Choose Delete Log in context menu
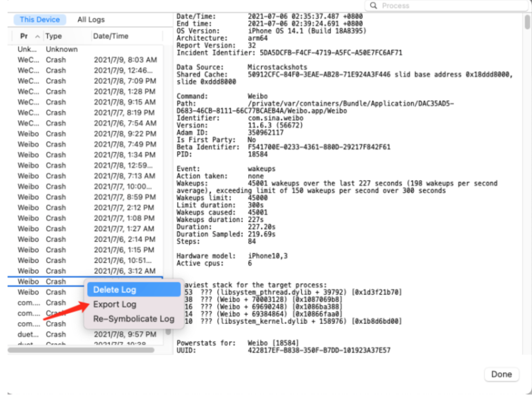This screenshot has height=395, width=532. (x=133, y=289)
